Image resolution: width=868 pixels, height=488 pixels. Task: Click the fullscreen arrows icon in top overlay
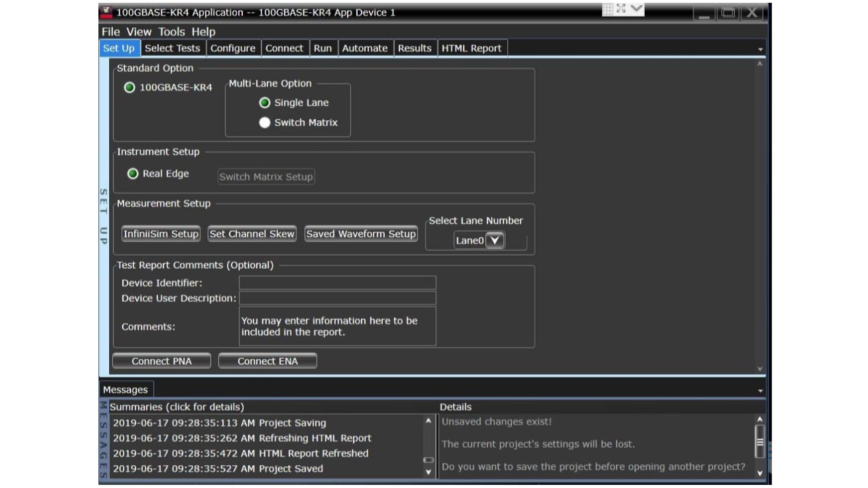tap(622, 9)
